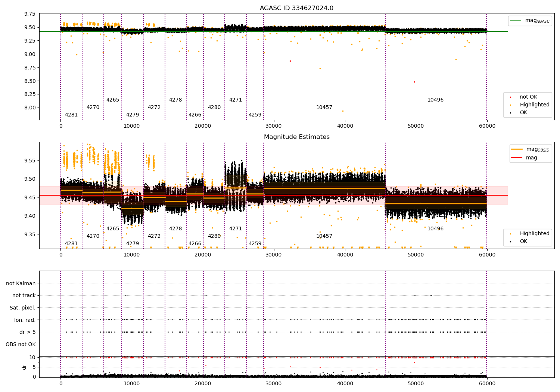Click OBSID label 4259 in Magnitude Estimates plot
560x392 pixels.
point(255,244)
